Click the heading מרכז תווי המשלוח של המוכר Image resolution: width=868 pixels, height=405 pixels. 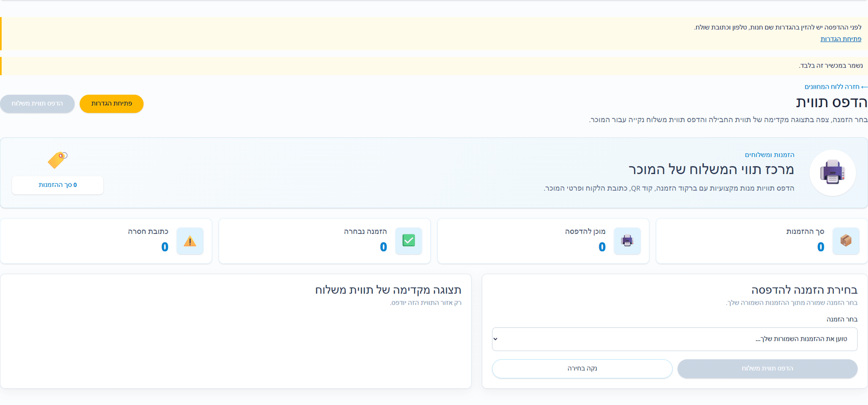pyautogui.click(x=711, y=170)
